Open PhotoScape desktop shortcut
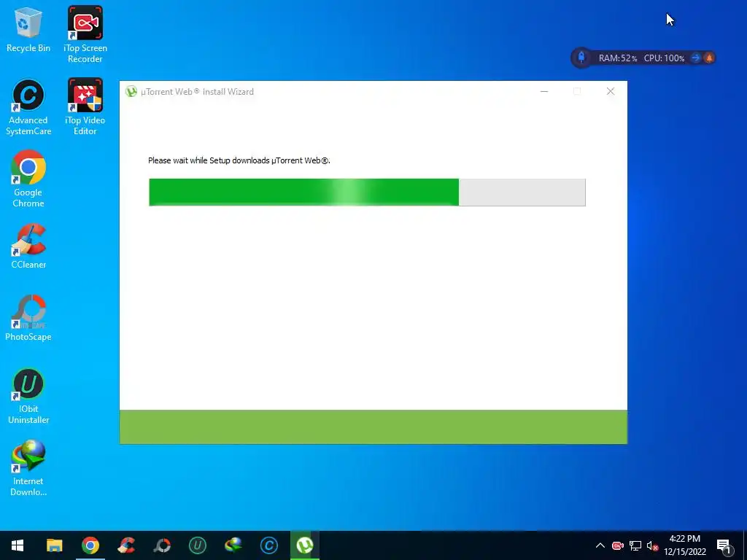Viewport: 747px width, 560px height. tap(28, 318)
